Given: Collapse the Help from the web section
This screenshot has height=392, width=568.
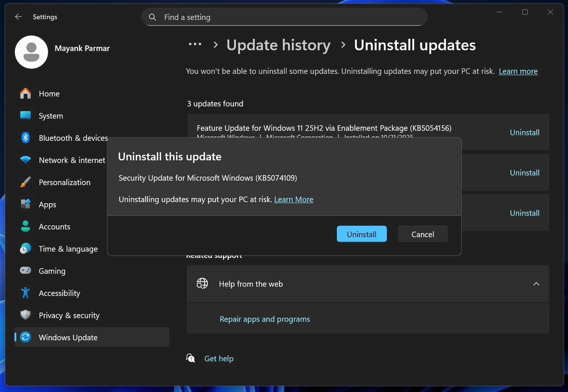Looking at the screenshot, I should pos(536,284).
